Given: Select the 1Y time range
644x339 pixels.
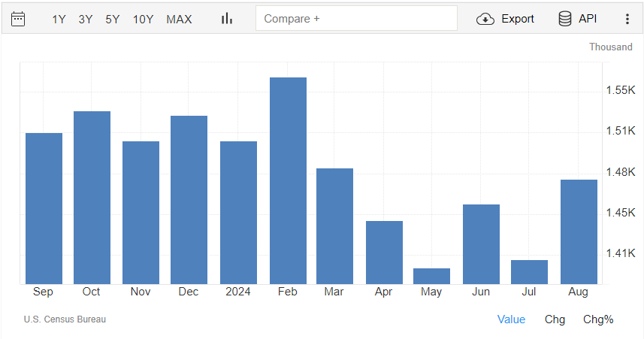Looking at the screenshot, I should 59,20.
